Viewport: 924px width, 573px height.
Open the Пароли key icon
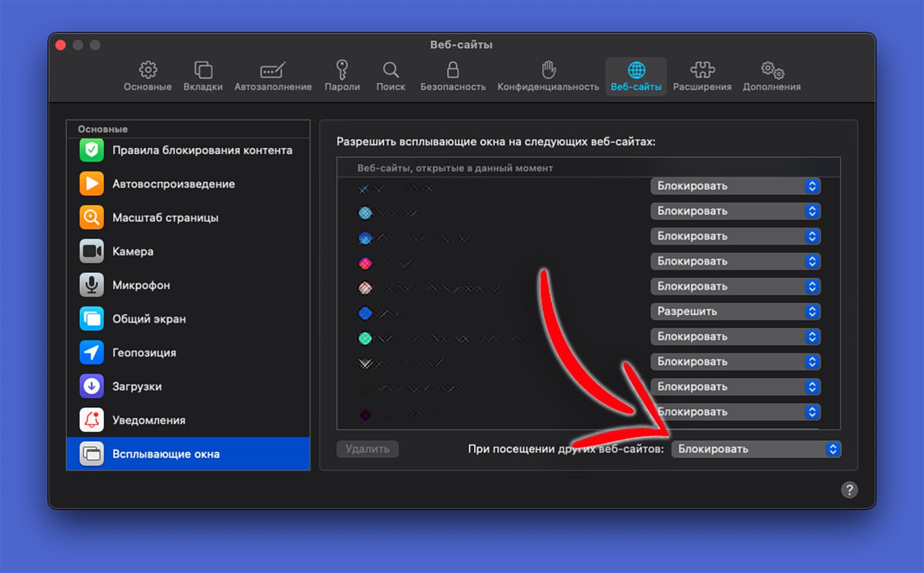(x=342, y=70)
